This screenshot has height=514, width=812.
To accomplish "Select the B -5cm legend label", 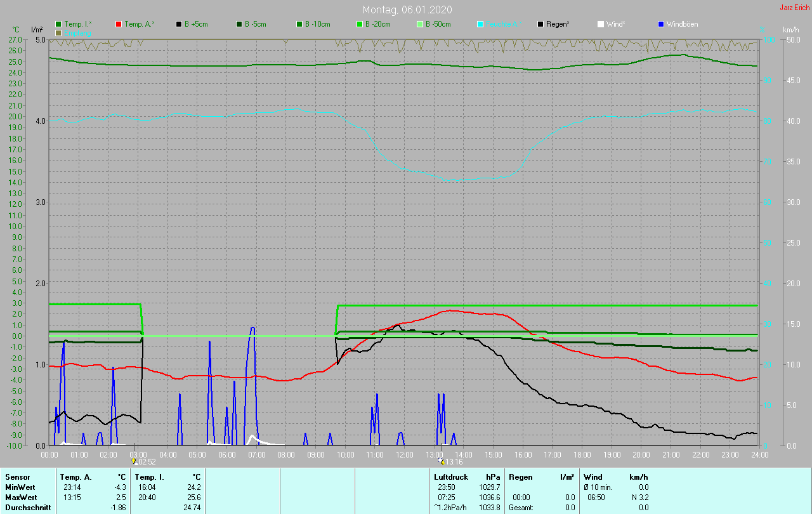I will 256,24.
